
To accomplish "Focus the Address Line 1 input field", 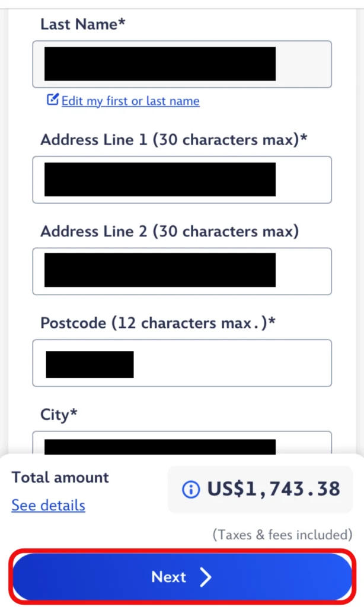I will click(181, 180).
